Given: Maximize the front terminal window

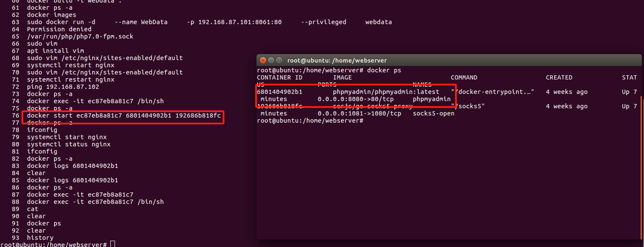Looking at the screenshot, I should click(279, 60).
